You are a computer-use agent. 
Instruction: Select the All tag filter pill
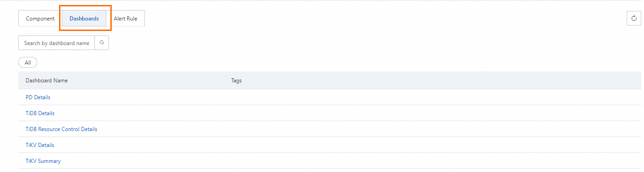[28, 62]
